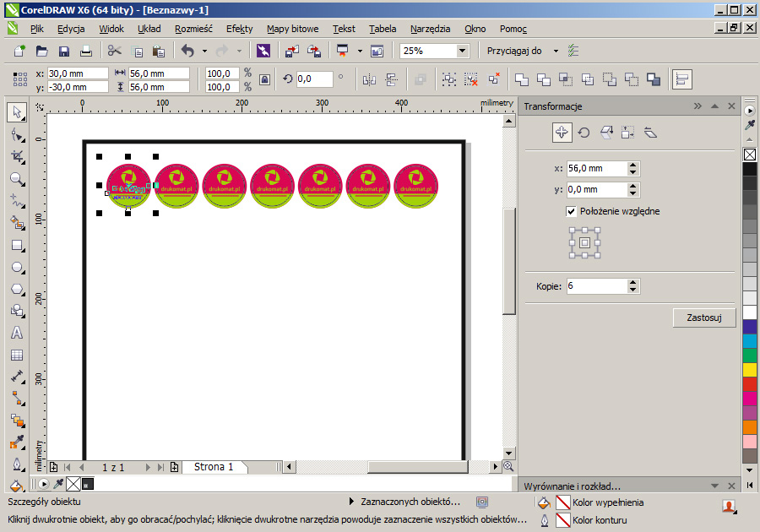Image resolution: width=760 pixels, height=532 pixels.
Task: Create a new document from toolbar
Action: [20, 51]
